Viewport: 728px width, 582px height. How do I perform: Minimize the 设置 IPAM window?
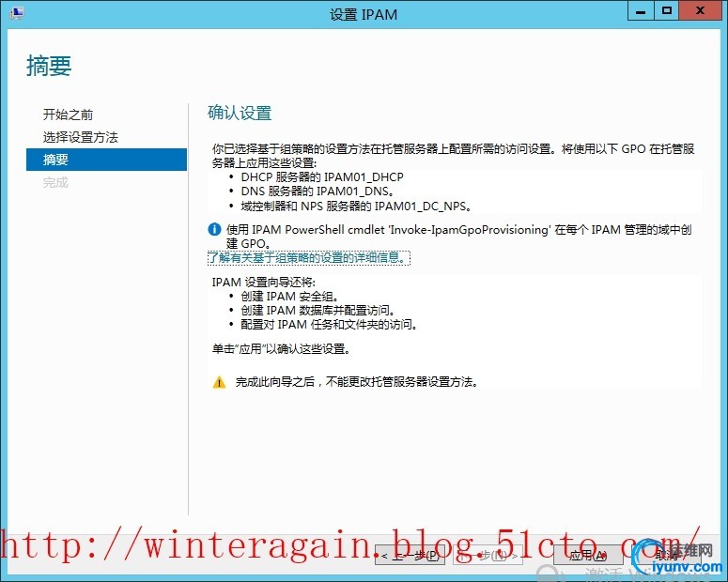641,11
